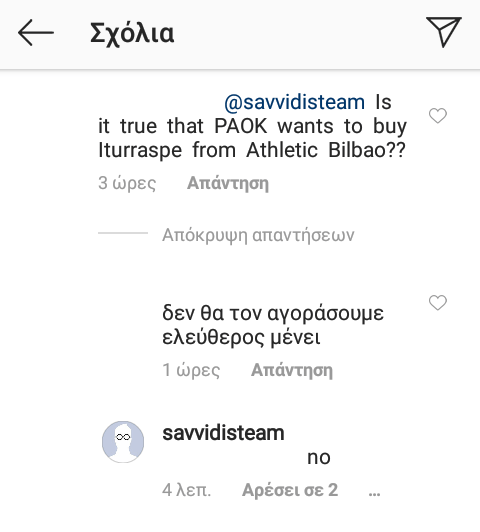Collapse replies with Απόκρυψη απαντήσεων
480x532 pixels.
258,235
